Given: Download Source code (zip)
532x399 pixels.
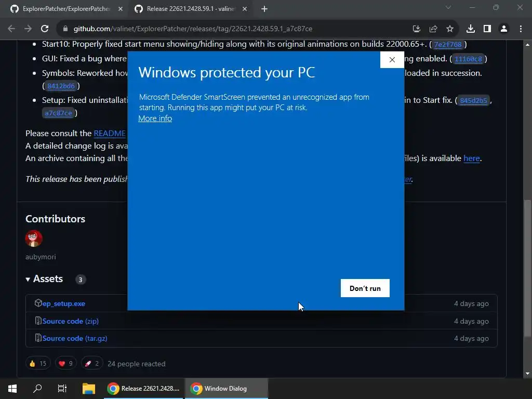Looking at the screenshot, I should pyautogui.click(x=71, y=321).
